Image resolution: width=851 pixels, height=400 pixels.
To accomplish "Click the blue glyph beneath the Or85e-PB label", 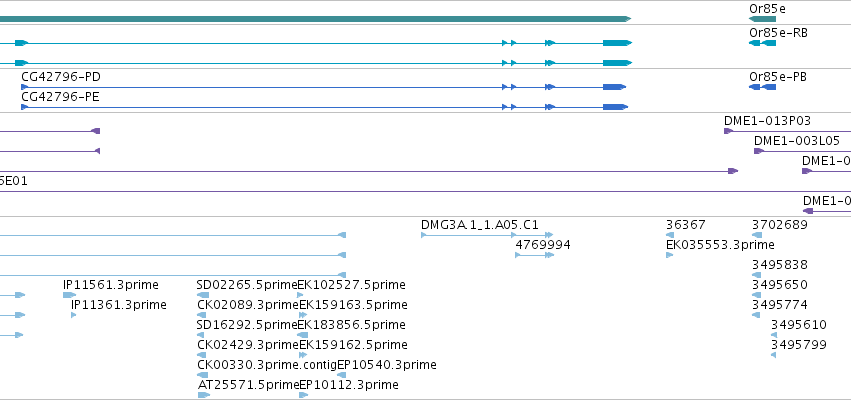I will pos(763,87).
